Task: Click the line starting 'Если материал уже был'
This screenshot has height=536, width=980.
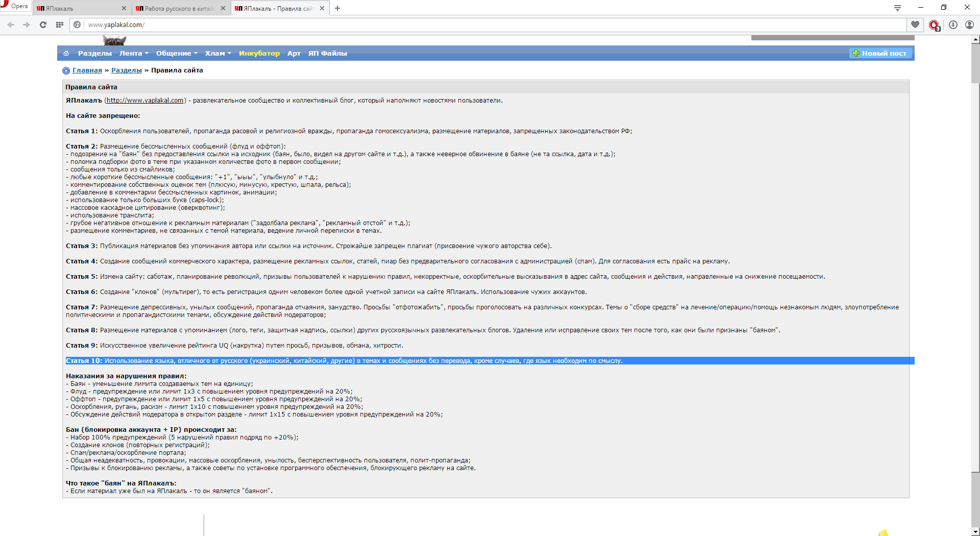Action: click(x=169, y=491)
